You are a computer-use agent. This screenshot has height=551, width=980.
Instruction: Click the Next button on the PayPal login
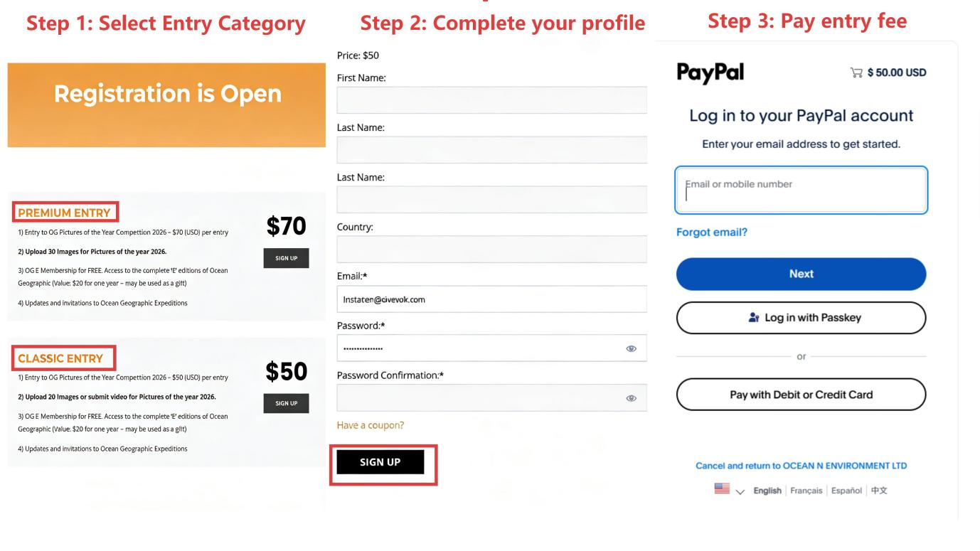click(x=801, y=274)
